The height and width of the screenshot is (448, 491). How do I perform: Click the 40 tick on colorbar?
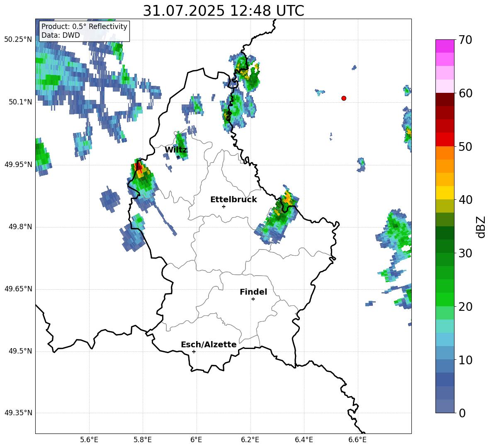click(465, 200)
